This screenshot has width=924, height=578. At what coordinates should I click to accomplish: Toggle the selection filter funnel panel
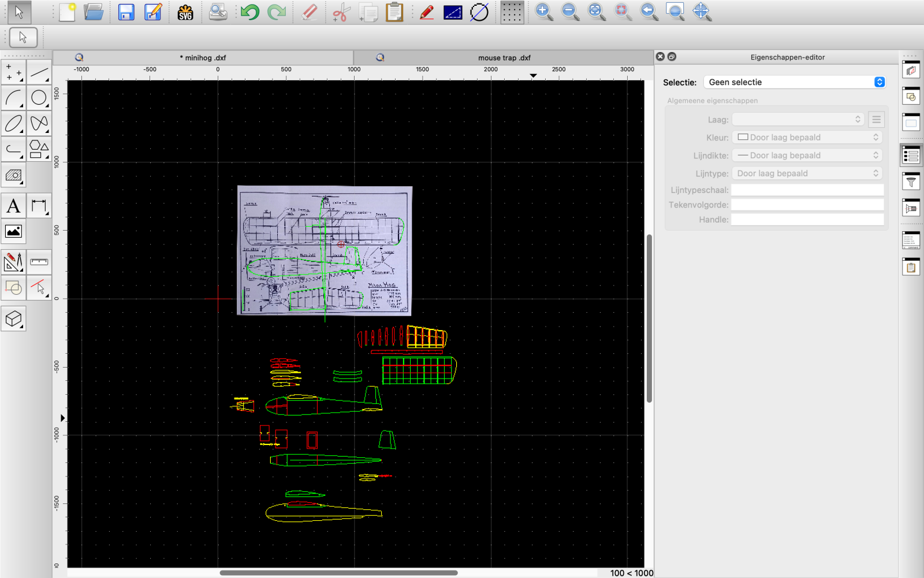(911, 181)
